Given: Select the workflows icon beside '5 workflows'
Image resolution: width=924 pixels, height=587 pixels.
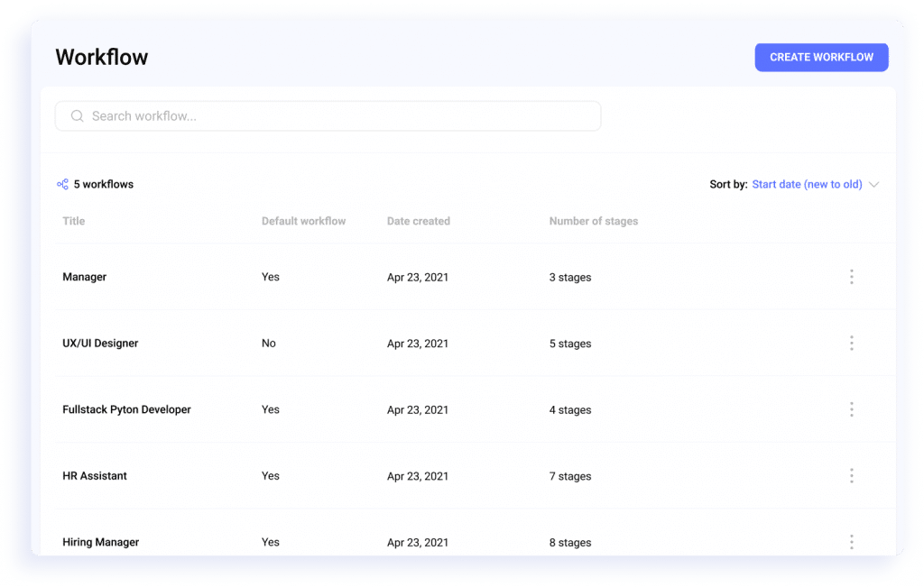Looking at the screenshot, I should [x=61, y=184].
